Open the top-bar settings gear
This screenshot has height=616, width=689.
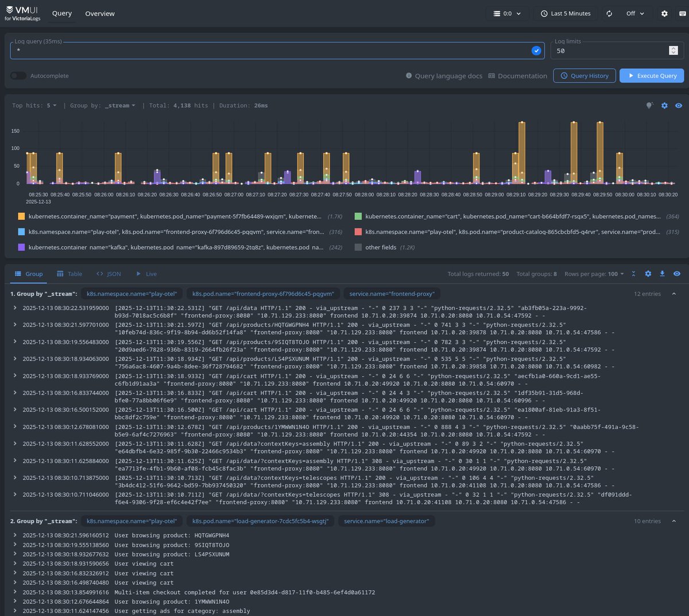coord(664,14)
